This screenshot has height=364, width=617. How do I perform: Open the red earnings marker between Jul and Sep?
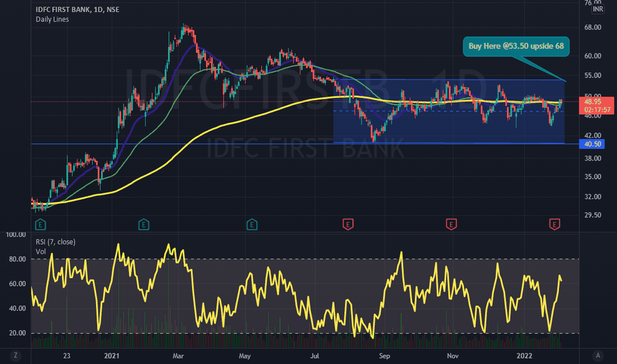[348, 224]
